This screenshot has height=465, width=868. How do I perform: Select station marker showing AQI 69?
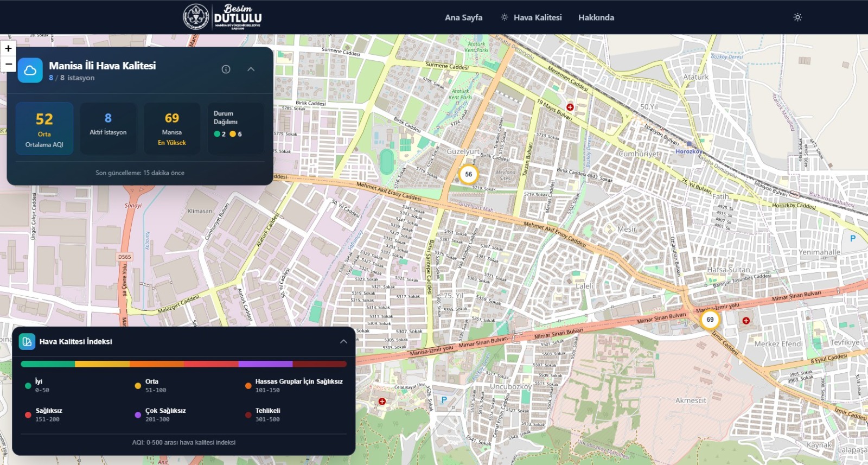click(x=710, y=320)
